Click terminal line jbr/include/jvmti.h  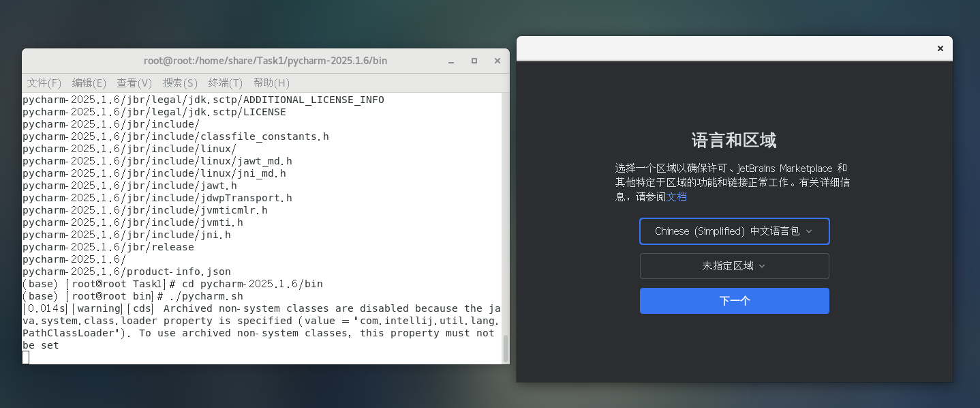pyautogui.click(x=133, y=222)
